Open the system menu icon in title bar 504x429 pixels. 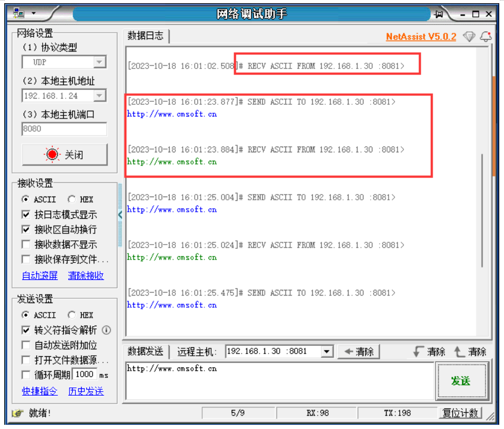pos(18,14)
